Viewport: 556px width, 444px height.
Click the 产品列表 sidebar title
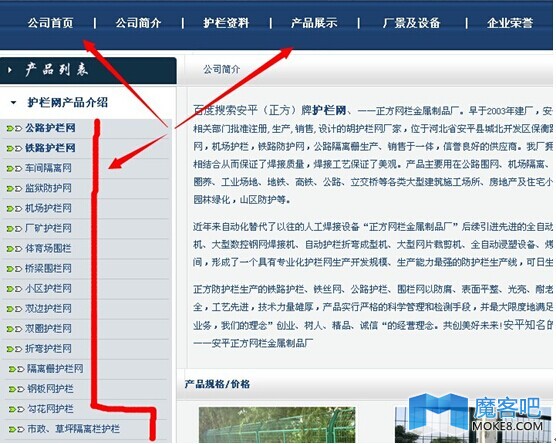coord(57,70)
